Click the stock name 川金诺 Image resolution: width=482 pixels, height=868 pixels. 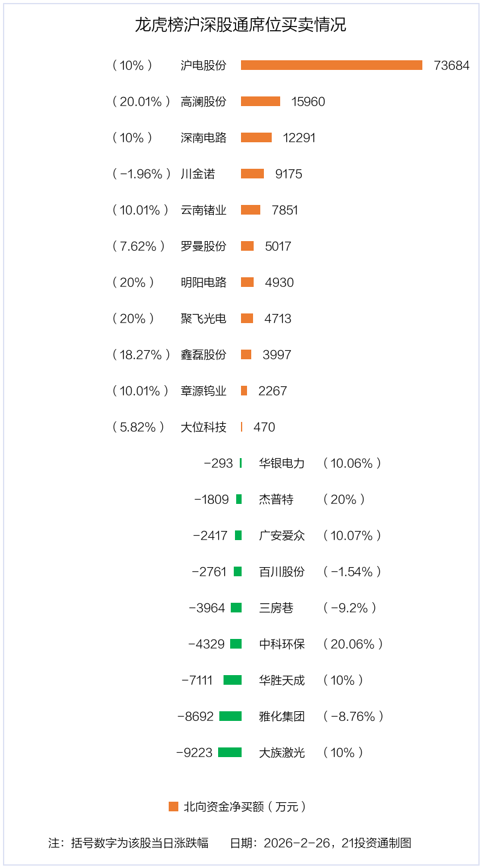coord(198,174)
